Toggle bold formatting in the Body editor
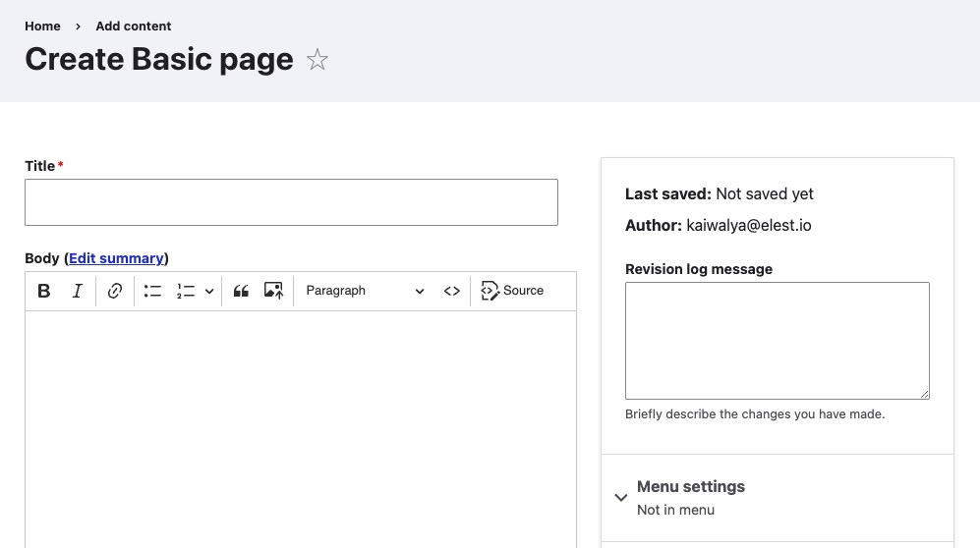The width and height of the screenshot is (980, 548). [x=44, y=291]
